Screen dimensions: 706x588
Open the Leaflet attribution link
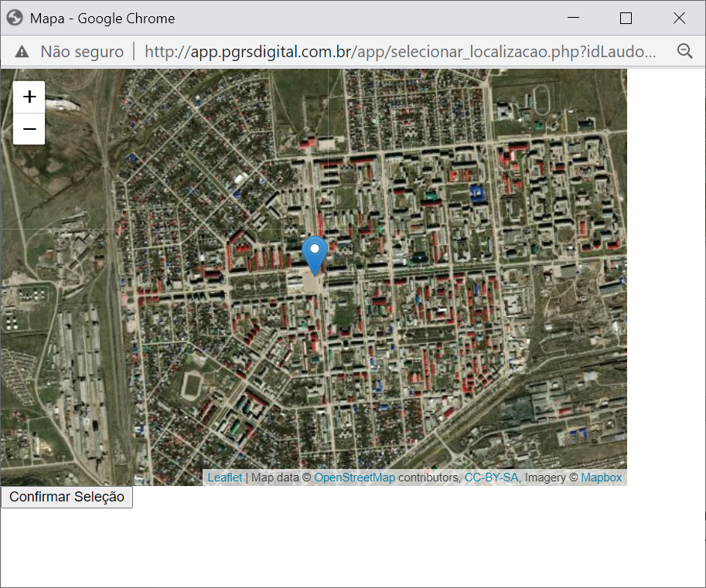pos(225,478)
